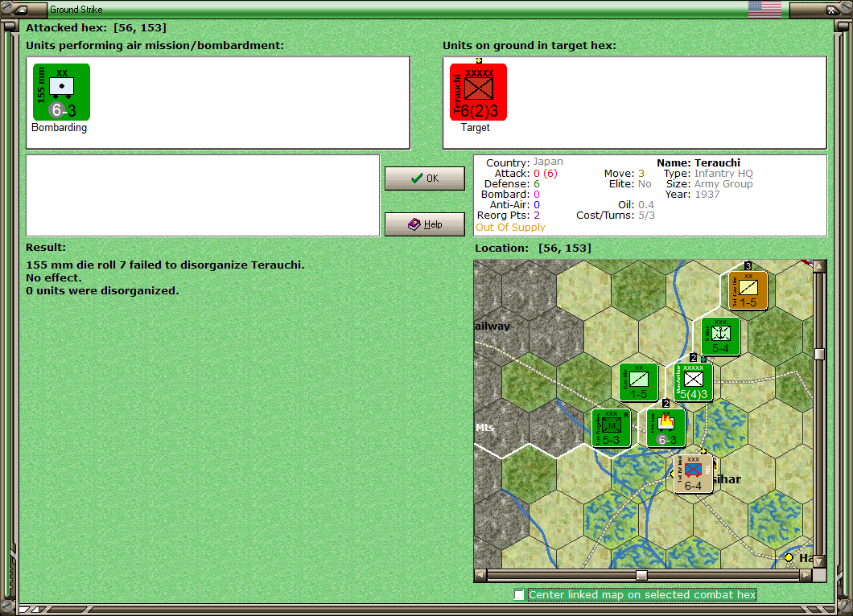Viewport: 853px width, 616px height.
Task: Select the 155 mm bombarding artillery unit
Action: [x=61, y=92]
